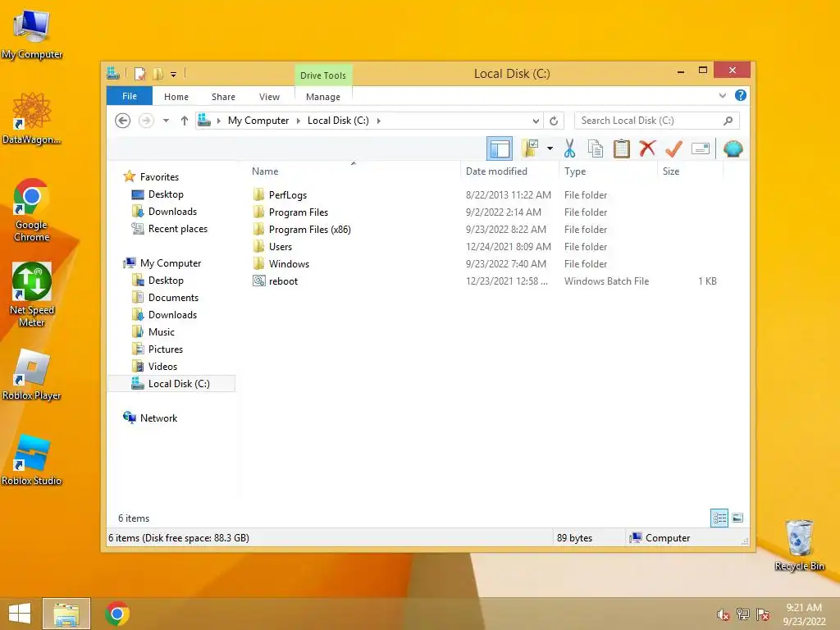Click the Rename toolbar icon
Viewport: 840px width, 630px height.
701,148
